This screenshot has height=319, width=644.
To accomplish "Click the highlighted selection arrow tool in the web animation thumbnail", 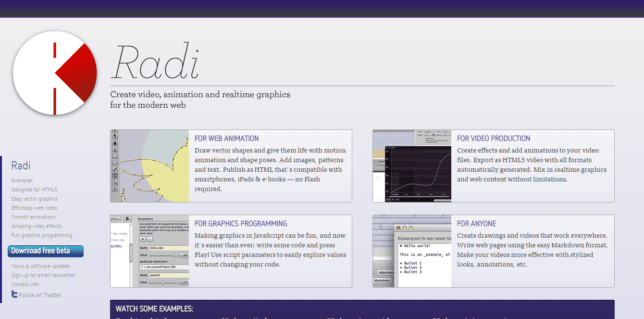I will 115,176.
